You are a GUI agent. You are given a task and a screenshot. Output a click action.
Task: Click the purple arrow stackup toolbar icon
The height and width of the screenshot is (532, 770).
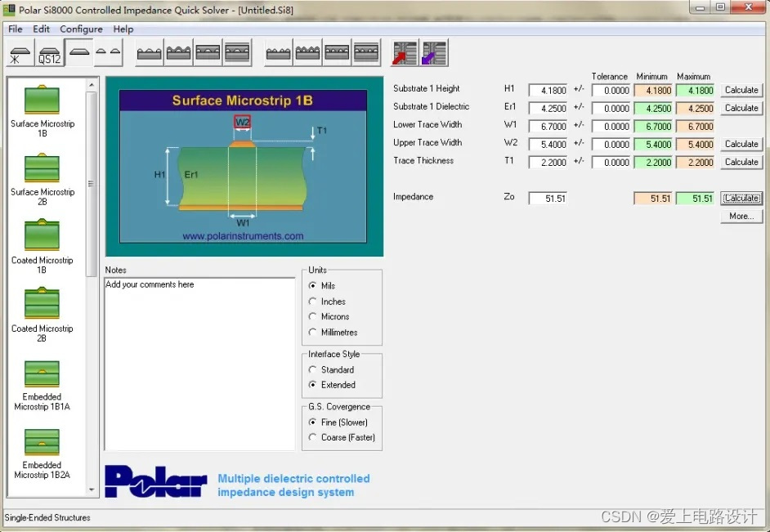click(x=435, y=53)
